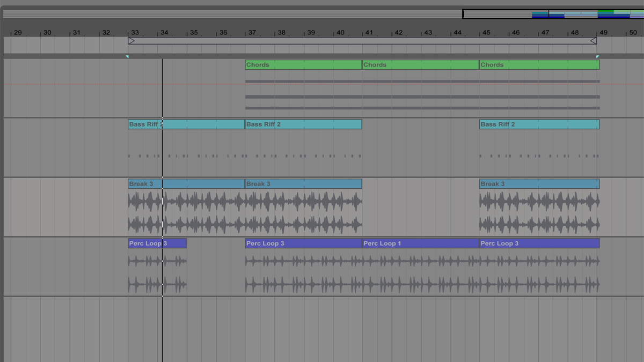
Task: Select the Perc Loop 3 clip at bar 33
Action: 157,243
